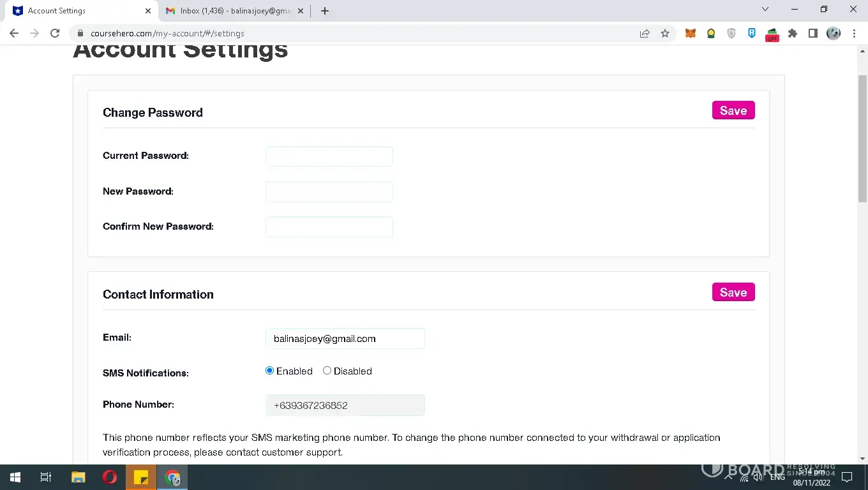Open the green and yellow extension icon
Viewport: 868px width, 490px height.
(x=711, y=33)
